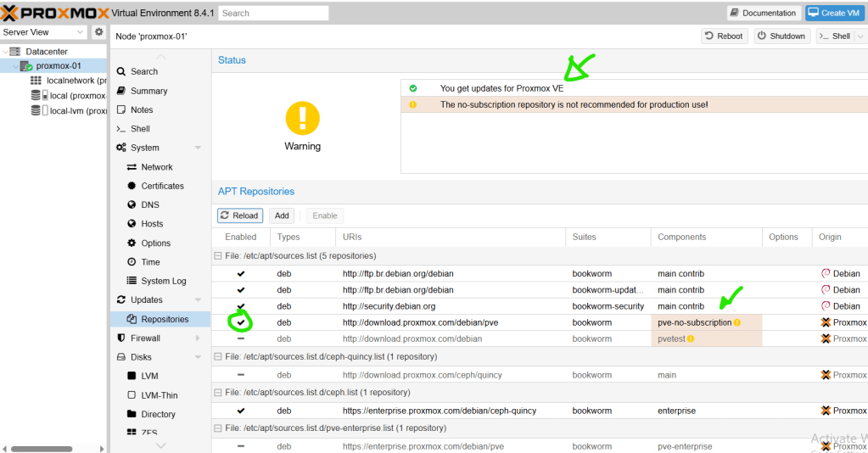Click the Search input field at top

pos(273,13)
